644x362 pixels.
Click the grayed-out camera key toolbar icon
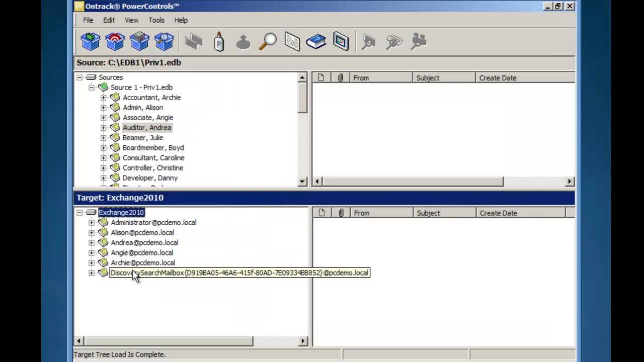click(x=419, y=42)
